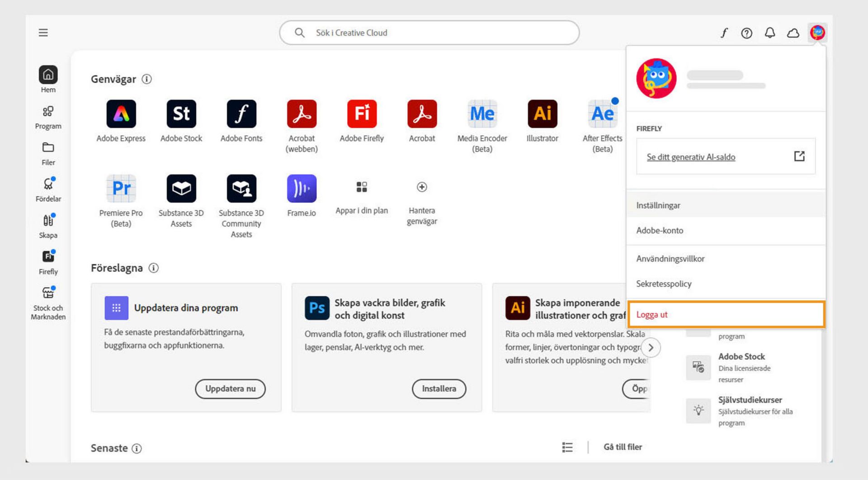Open the hamburger menu
The image size is (868, 480).
point(43,33)
